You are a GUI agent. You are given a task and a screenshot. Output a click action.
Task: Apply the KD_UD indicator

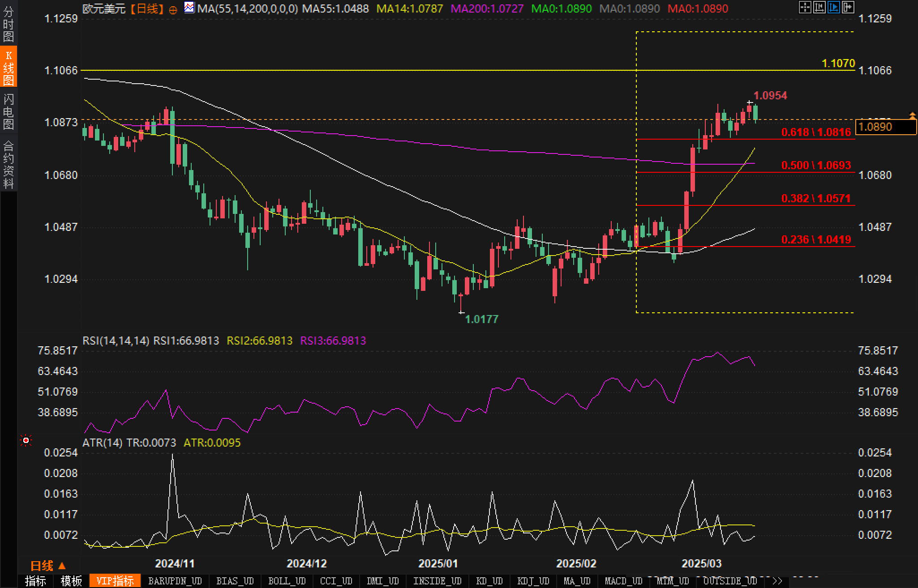[x=489, y=581]
